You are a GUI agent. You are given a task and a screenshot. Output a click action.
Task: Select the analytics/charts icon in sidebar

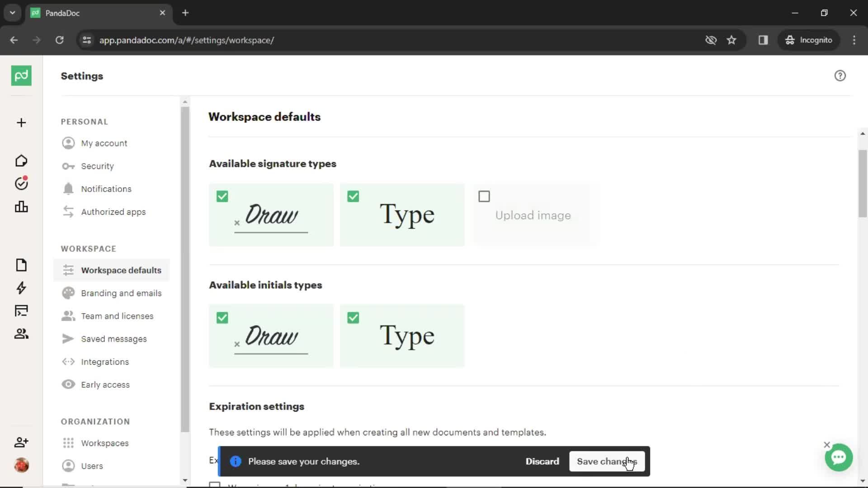[21, 206]
